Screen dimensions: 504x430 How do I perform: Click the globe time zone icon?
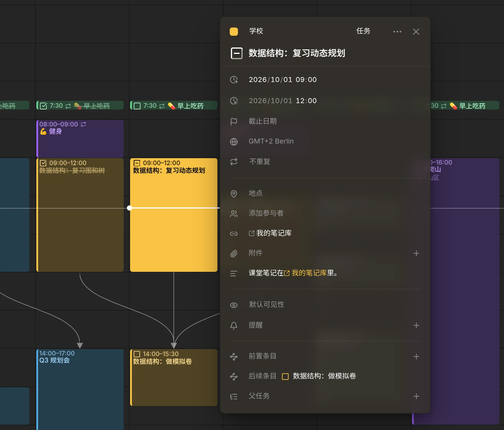point(234,142)
